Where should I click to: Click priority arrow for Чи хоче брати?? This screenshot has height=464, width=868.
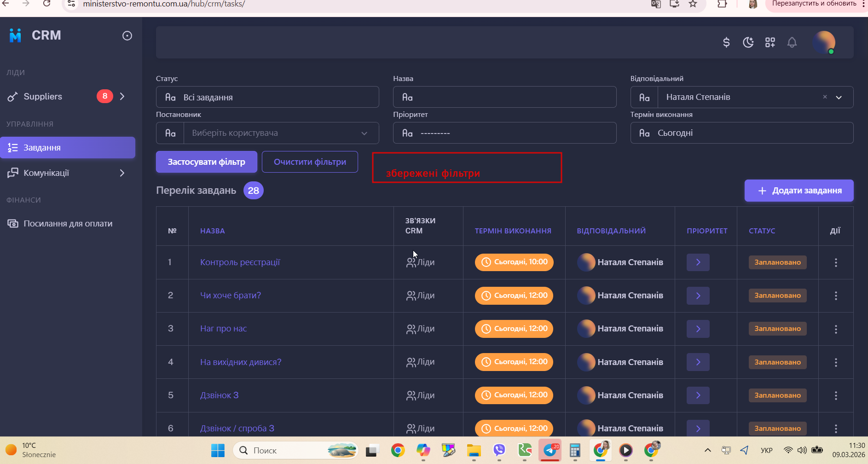(698, 296)
